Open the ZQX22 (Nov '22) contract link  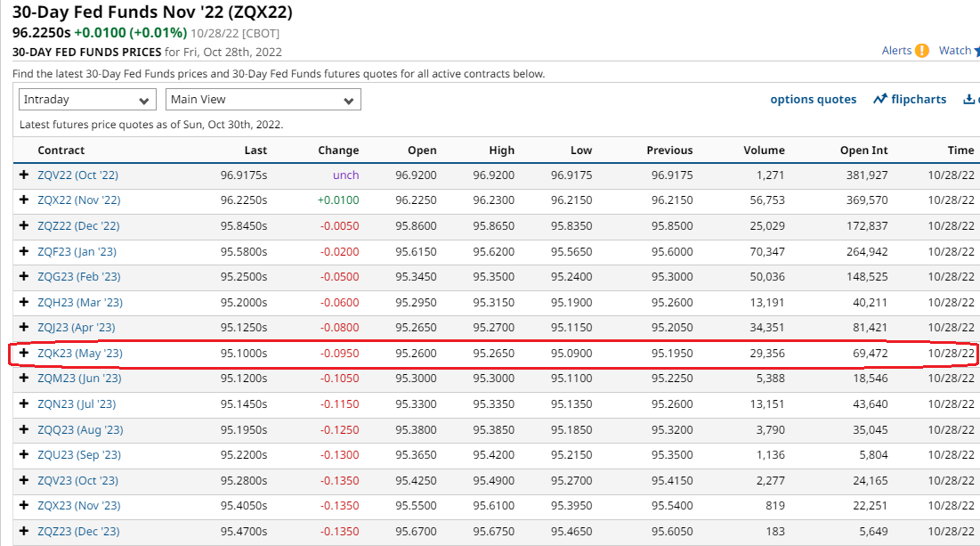point(79,201)
